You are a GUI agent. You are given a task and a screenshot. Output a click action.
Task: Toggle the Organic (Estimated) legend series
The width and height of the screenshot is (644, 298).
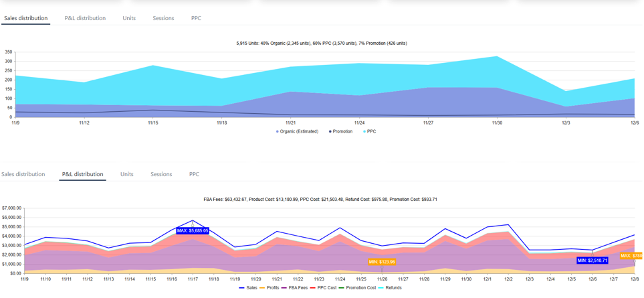click(299, 131)
